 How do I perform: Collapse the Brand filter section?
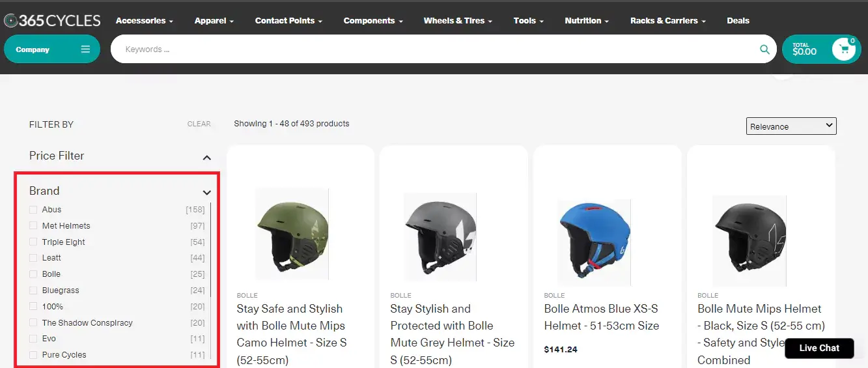[x=206, y=192]
